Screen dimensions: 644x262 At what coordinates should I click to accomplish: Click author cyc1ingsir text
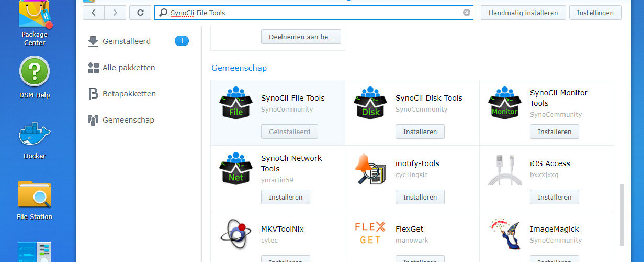pyautogui.click(x=411, y=174)
